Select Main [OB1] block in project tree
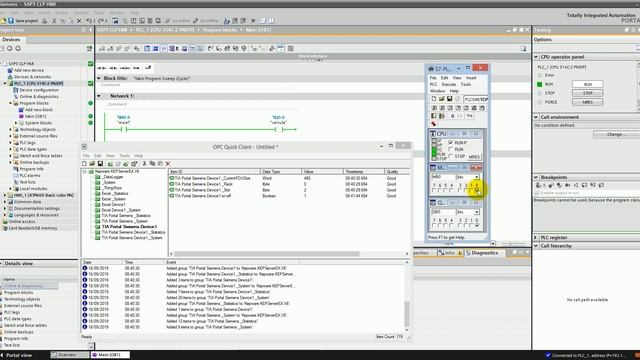640x360 pixels. pos(36,116)
